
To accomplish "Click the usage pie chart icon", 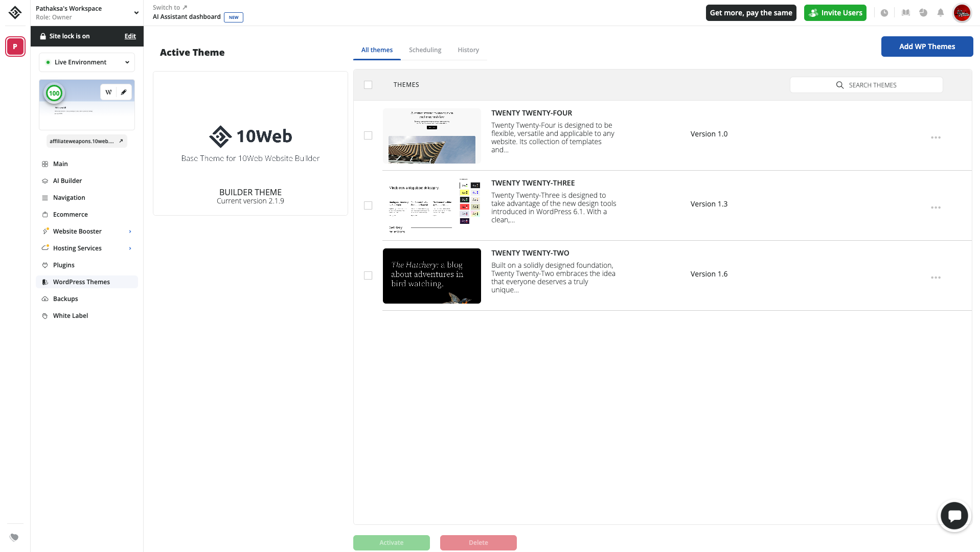I will [923, 13].
